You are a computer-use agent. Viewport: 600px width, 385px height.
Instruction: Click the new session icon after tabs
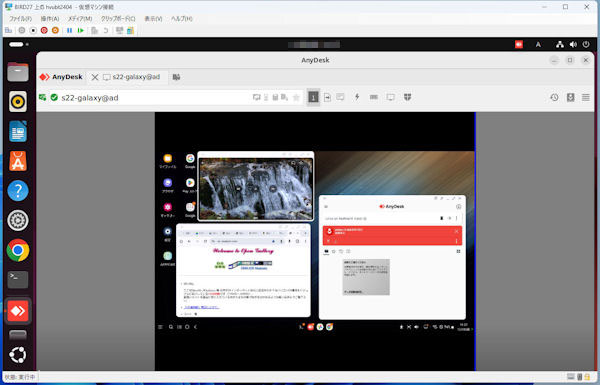[176, 77]
